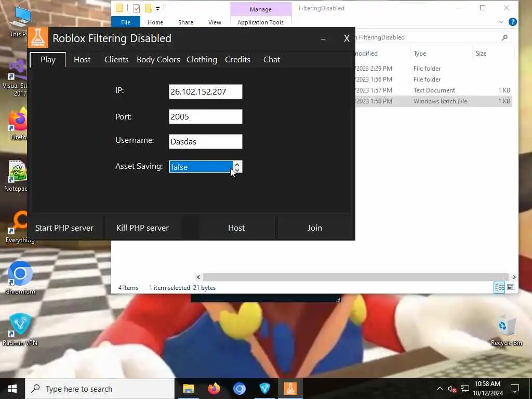The height and width of the screenshot is (399, 532).
Task: Switch to the Play tab
Action: 48,60
